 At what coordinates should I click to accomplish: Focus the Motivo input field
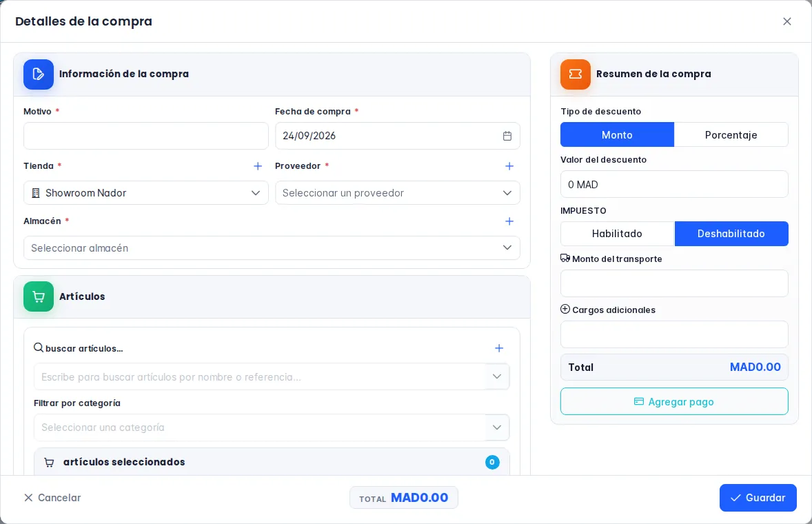click(146, 136)
